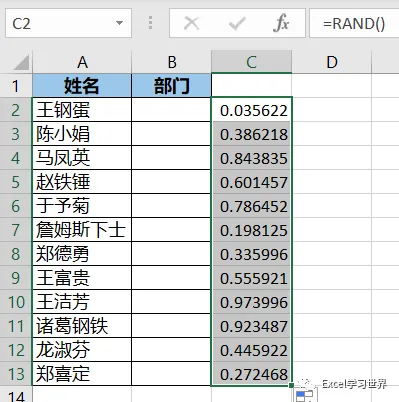
Task: Confirm the formula with the checkmark icon
Action: tap(237, 24)
